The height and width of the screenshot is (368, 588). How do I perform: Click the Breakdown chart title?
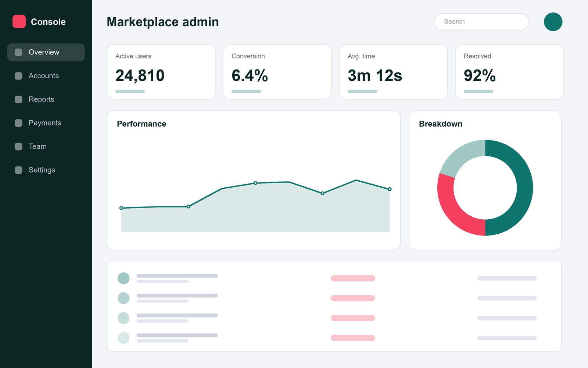pyautogui.click(x=441, y=124)
